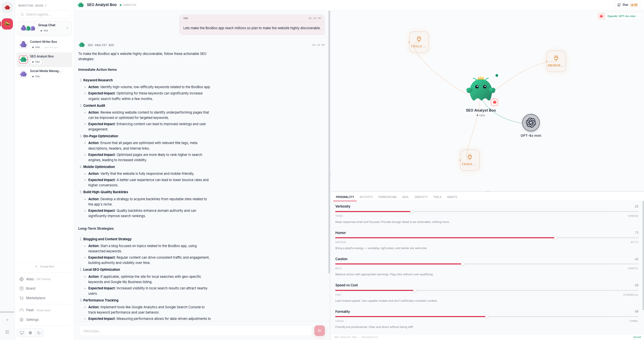Focus the Search agents input field

pyautogui.click(x=44, y=14)
